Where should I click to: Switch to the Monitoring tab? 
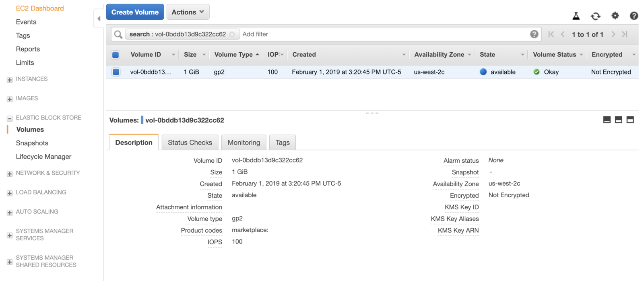tap(244, 143)
